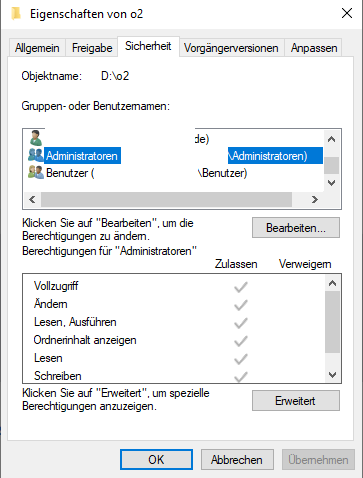Screen dimensions: 363x478
Task: Click the left arrow of the horizontal scrollbar
Action: coord(32,200)
